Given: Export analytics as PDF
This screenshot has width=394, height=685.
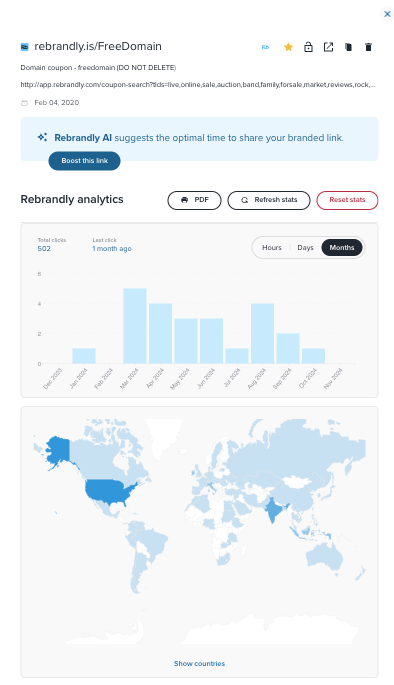Looking at the screenshot, I should [194, 200].
